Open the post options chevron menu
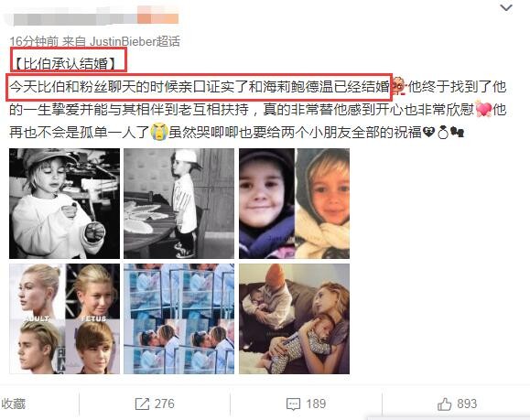 506,7
